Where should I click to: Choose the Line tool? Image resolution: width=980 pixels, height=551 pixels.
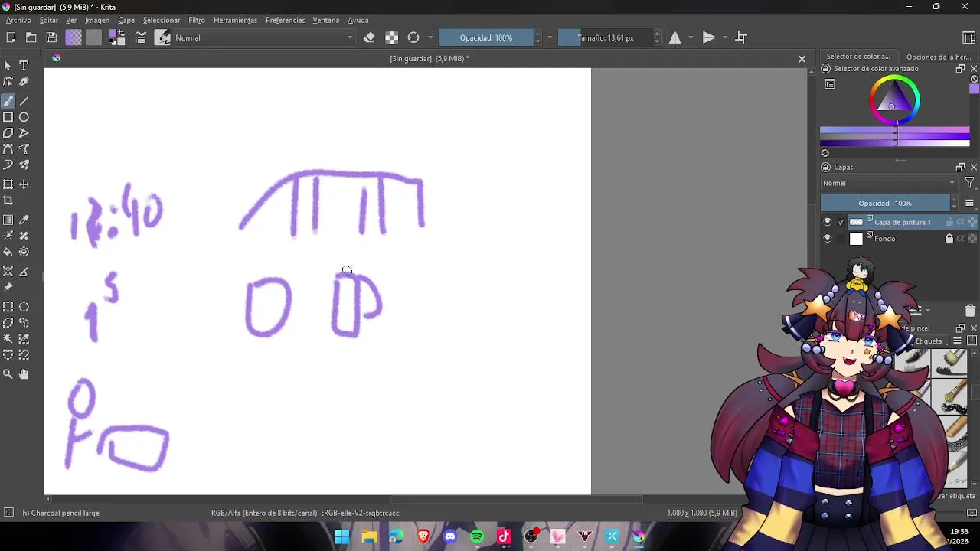[x=24, y=101]
